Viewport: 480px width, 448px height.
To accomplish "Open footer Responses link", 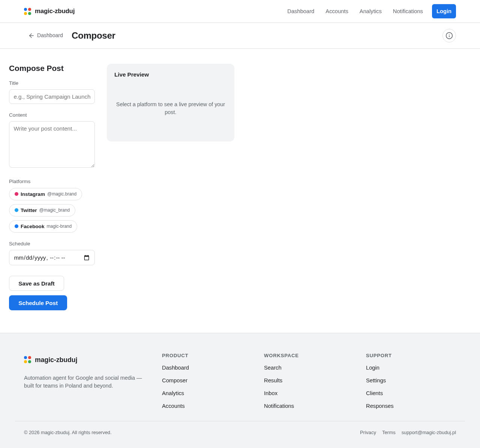I will (380, 406).
